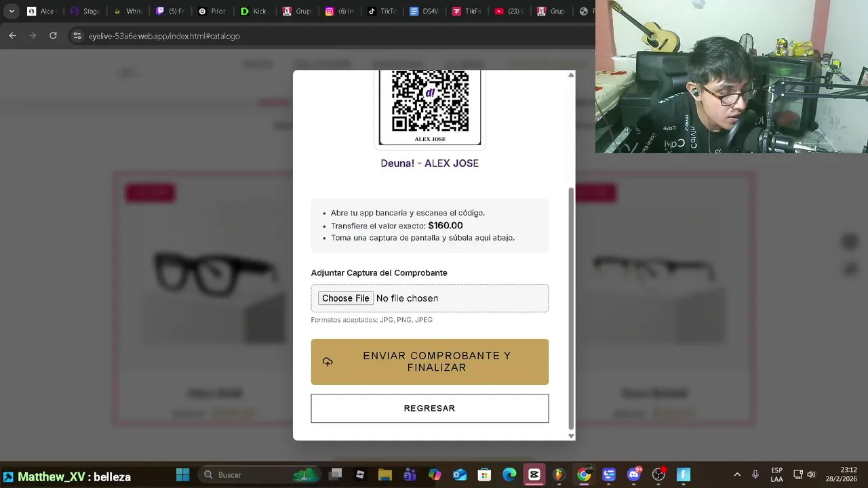Click the network icon in system tray
This screenshot has height=488, width=868.
[x=798, y=474]
